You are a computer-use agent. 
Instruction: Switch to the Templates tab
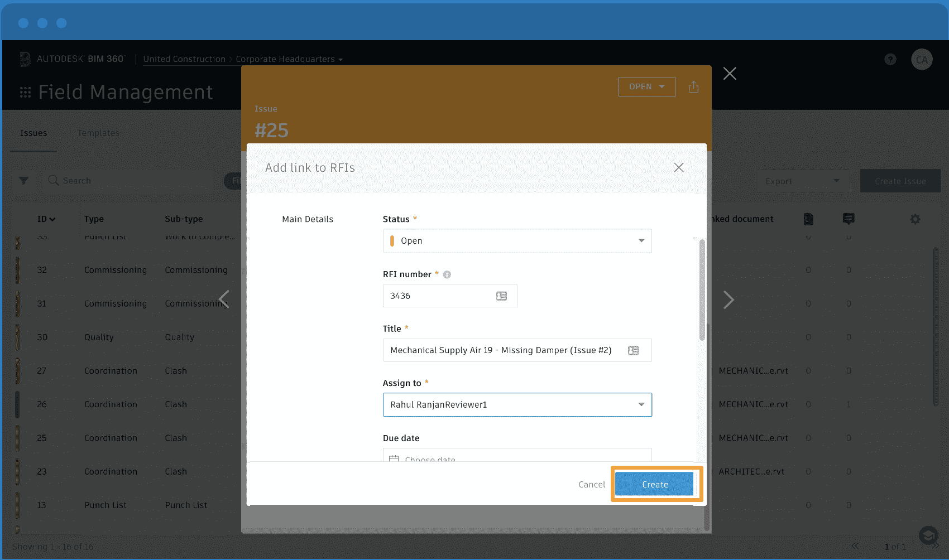pos(98,133)
